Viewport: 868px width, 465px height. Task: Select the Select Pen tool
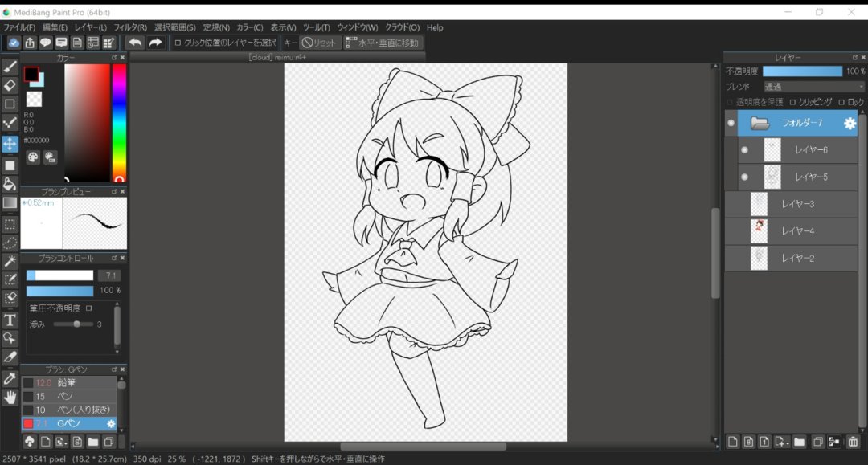[10, 279]
